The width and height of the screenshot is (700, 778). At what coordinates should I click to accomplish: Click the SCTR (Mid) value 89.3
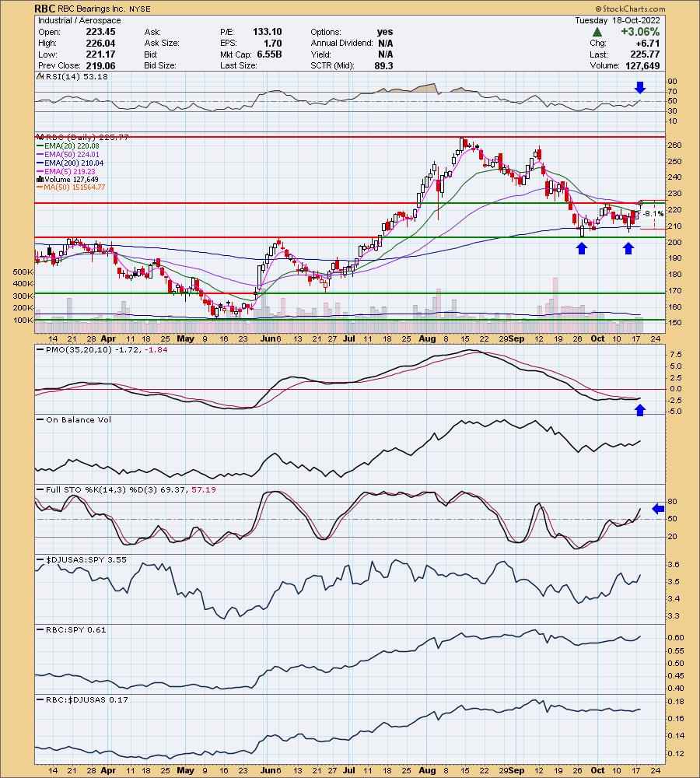(384, 65)
